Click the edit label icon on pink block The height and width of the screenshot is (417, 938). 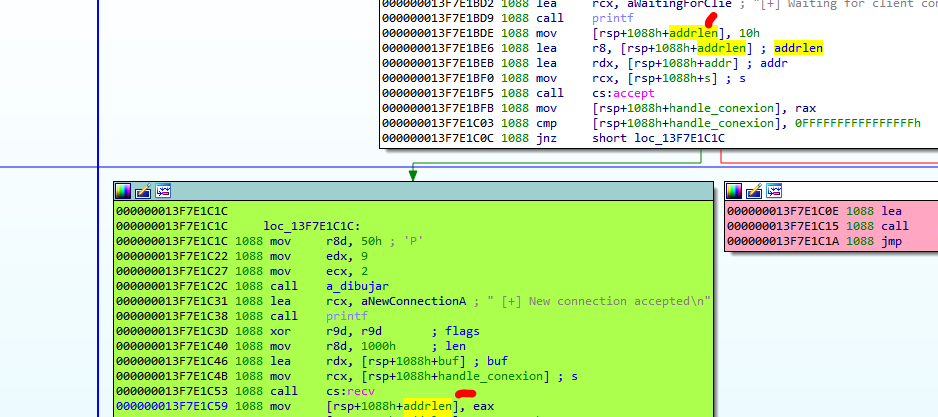(754, 190)
